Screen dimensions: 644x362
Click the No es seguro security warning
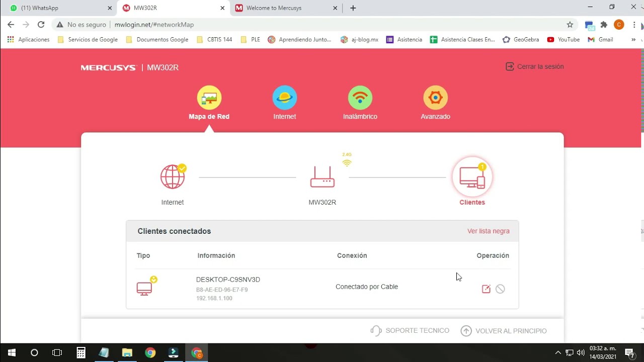[x=81, y=25]
